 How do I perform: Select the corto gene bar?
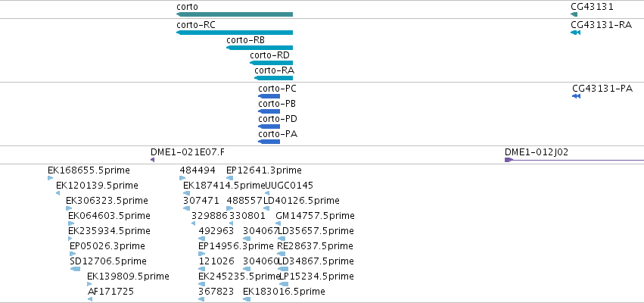[235, 14]
